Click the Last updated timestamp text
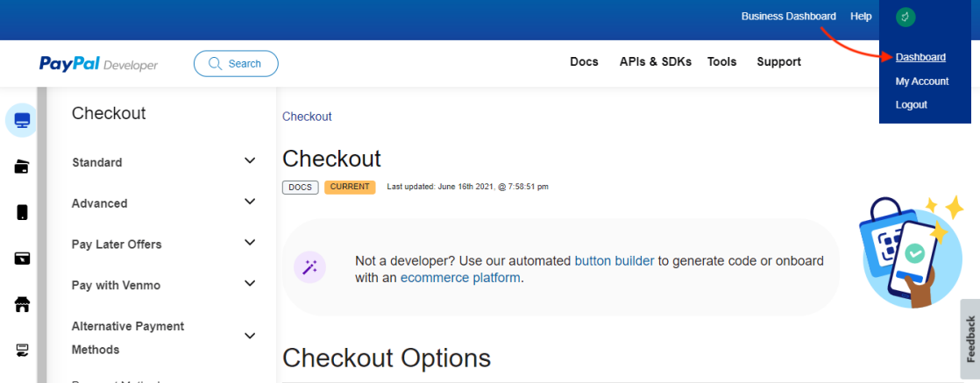The height and width of the screenshot is (383, 980). (467, 187)
